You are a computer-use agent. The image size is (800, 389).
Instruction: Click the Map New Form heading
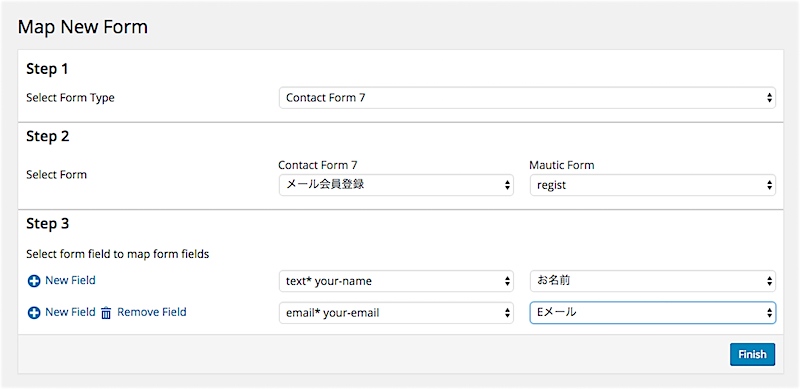[83, 27]
